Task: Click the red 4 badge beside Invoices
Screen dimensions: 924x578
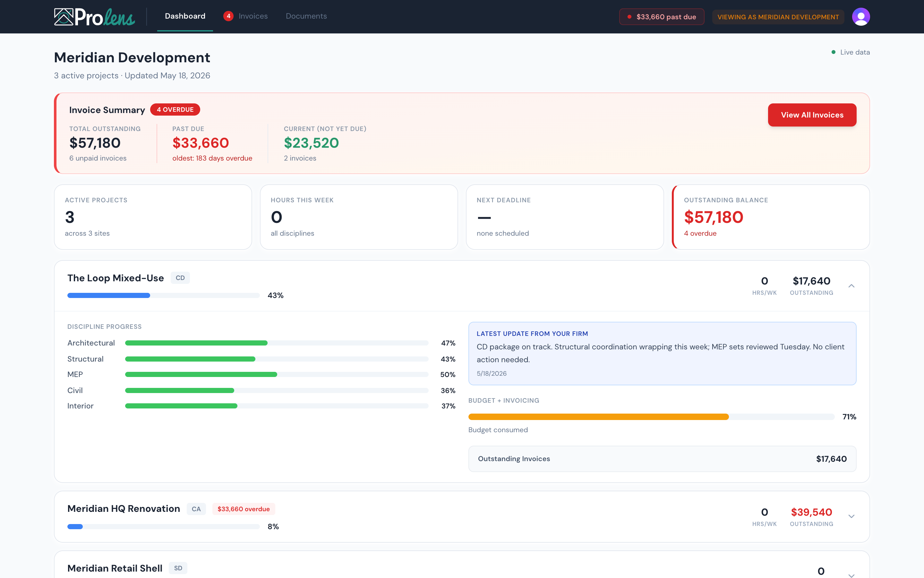Action: (228, 16)
